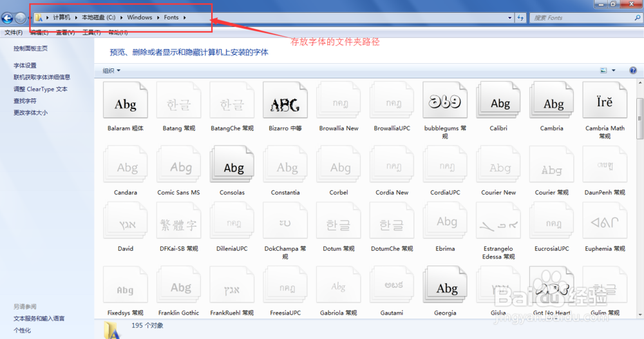Image resolution: width=644 pixels, height=339 pixels.
Task: Select the DokChampa 常规 font icon
Action: point(285,221)
